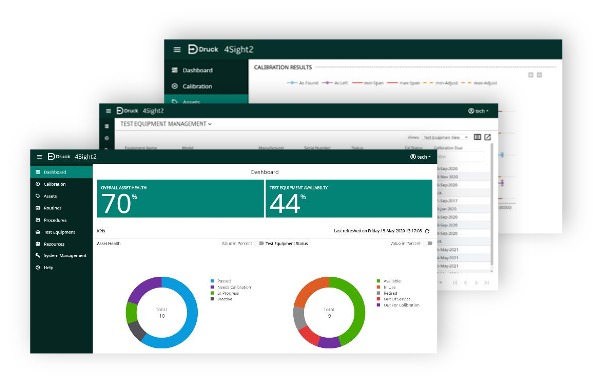Click Druck logo in Calibration Results window
The image size is (602, 383).
click(203, 49)
